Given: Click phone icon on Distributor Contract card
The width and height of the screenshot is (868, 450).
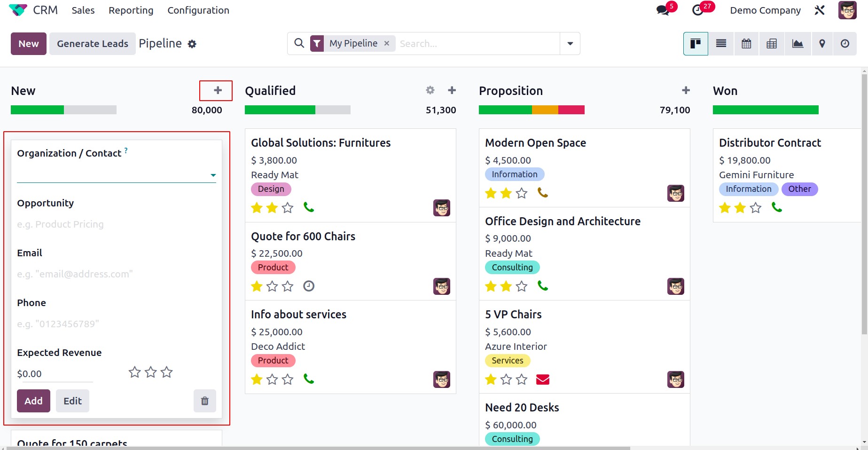Looking at the screenshot, I should tap(777, 207).
